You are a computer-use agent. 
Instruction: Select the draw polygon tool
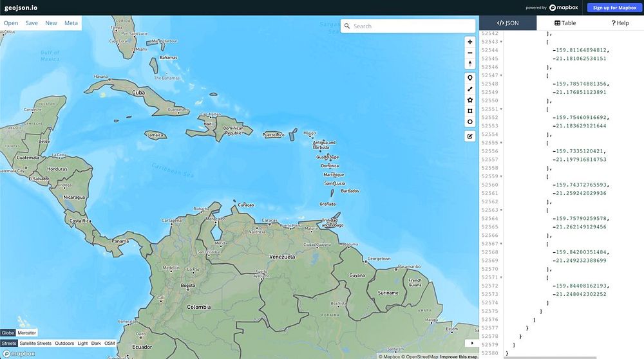470,100
